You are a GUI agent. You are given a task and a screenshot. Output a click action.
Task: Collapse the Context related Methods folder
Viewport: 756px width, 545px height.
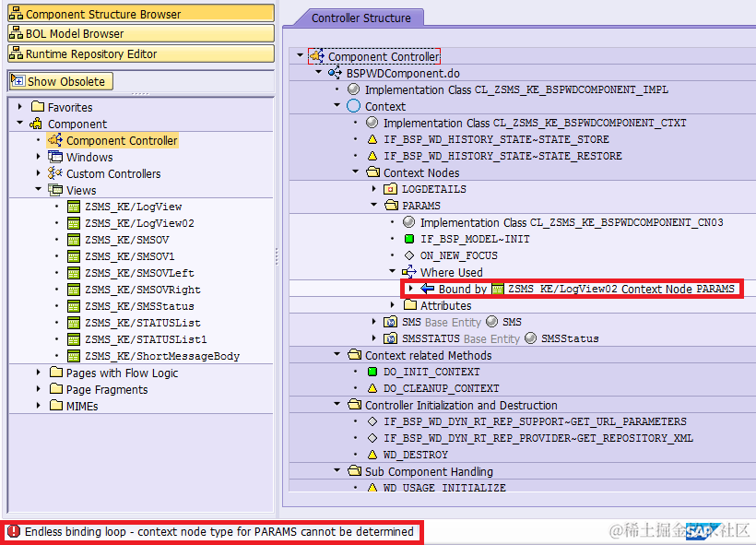pos(337,354)
